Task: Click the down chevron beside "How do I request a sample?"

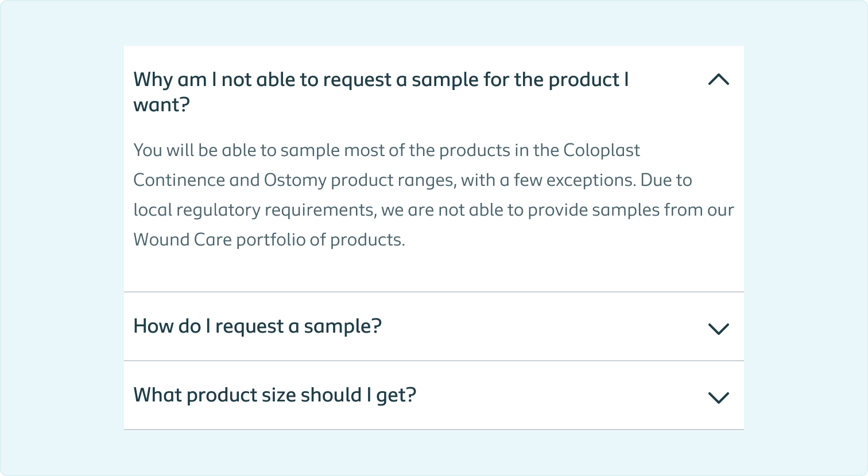Action: pyautogui.click(x=719, y=329)
